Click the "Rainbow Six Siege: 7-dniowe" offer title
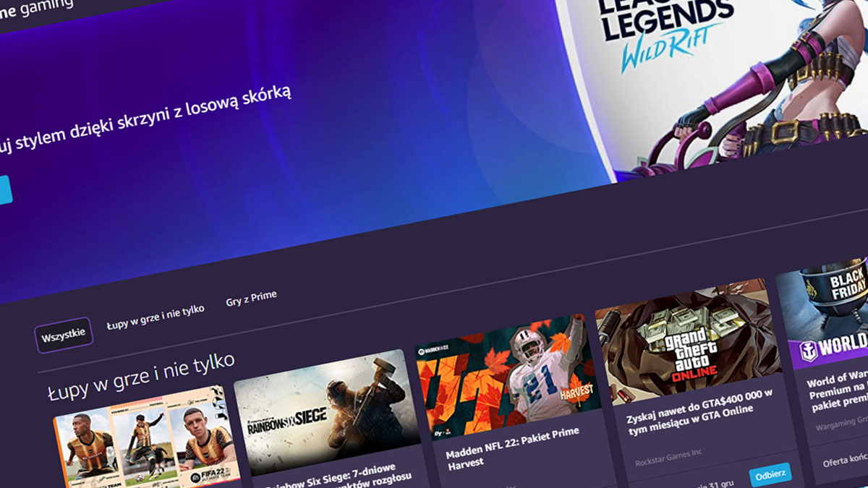 [x=338, y=478]
